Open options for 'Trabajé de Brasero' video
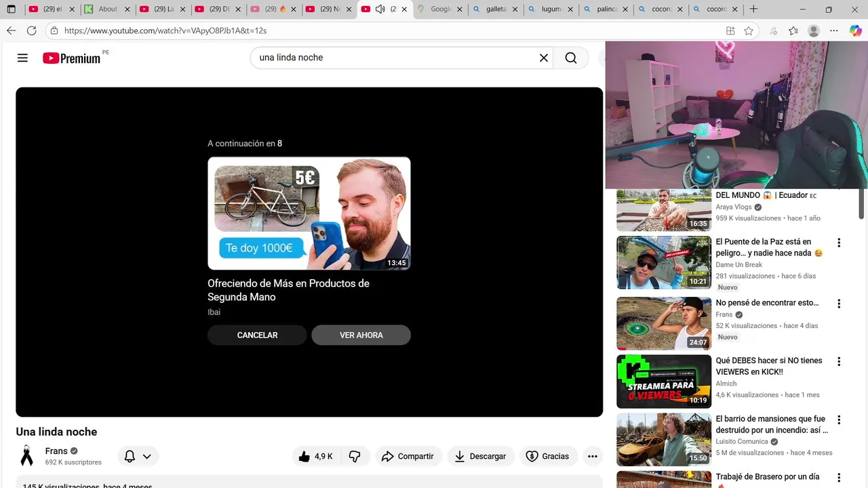The image size is (868, 488). coord(839,478)
